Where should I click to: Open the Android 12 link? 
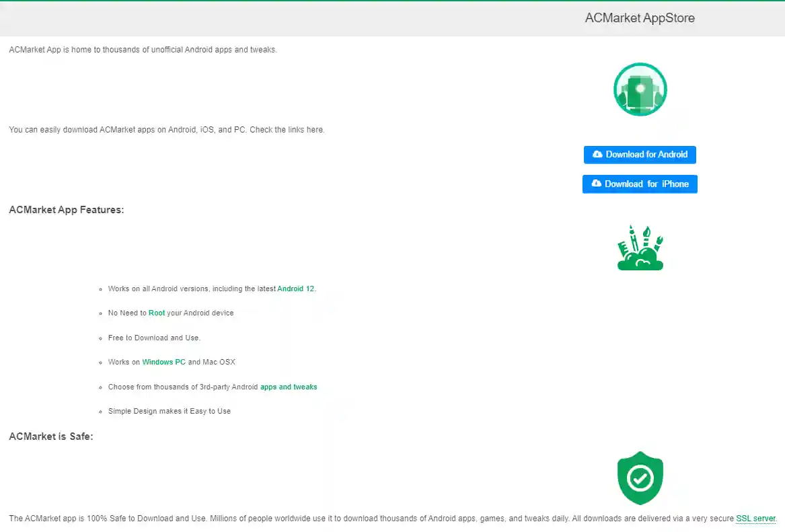pos(296,289)
